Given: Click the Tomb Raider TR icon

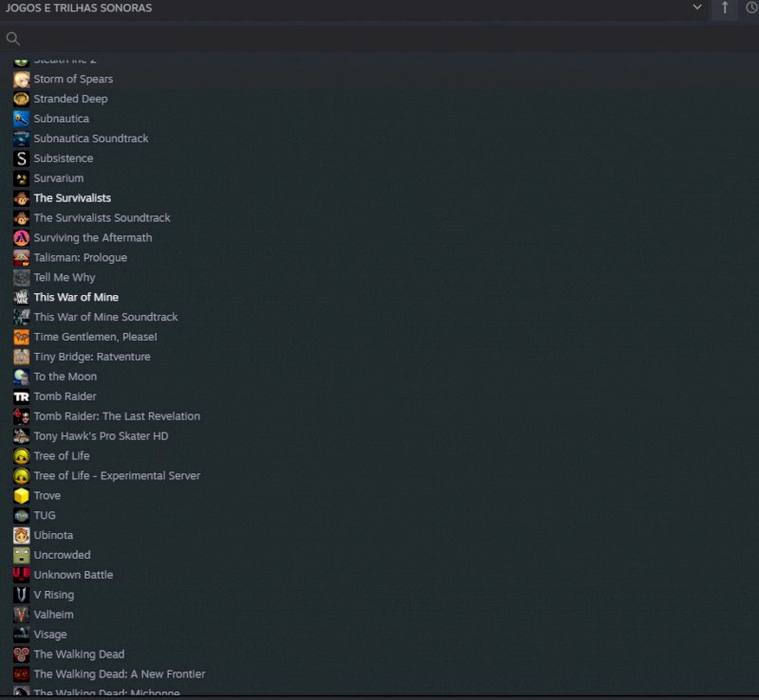Looking at the screenshot, I should (21, 396).
